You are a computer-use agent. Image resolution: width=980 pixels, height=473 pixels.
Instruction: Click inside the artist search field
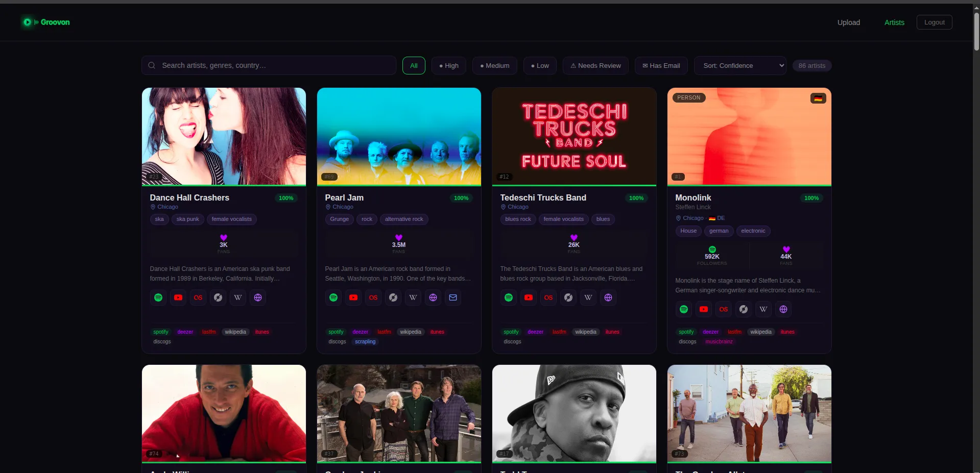pos(269,65)
